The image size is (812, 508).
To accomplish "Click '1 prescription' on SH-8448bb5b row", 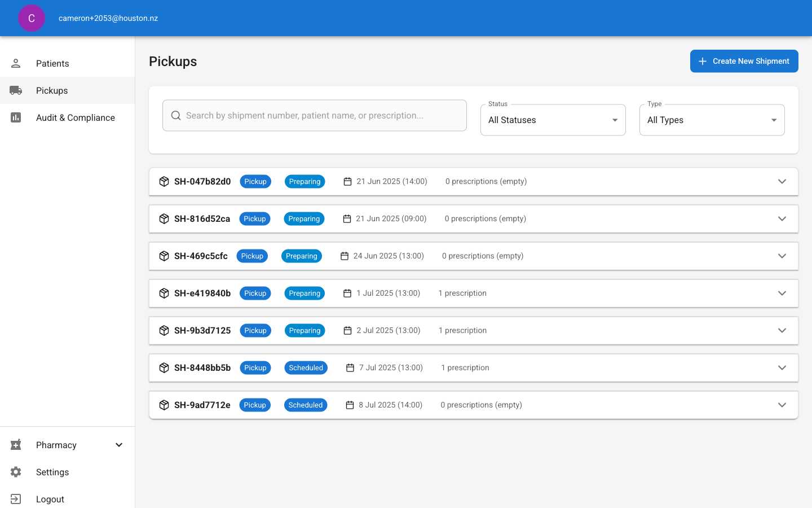I will 465,367.
